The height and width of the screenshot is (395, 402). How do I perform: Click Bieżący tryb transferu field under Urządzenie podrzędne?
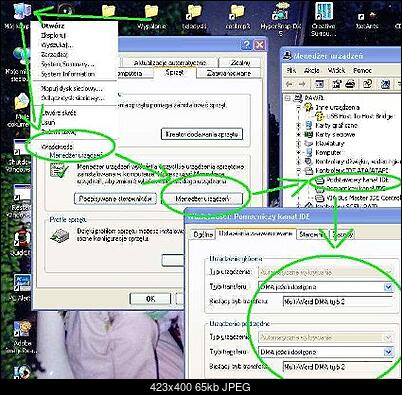(337, 367)
